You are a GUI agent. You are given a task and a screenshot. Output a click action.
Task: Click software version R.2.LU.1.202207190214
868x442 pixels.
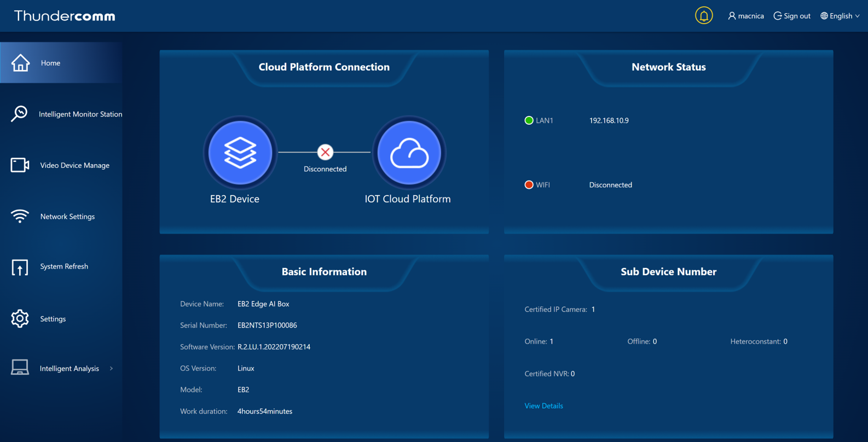point(274,347)
